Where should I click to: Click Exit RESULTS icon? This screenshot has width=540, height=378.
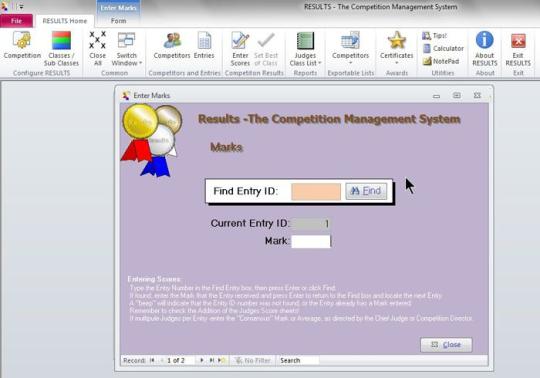point(518,49)
